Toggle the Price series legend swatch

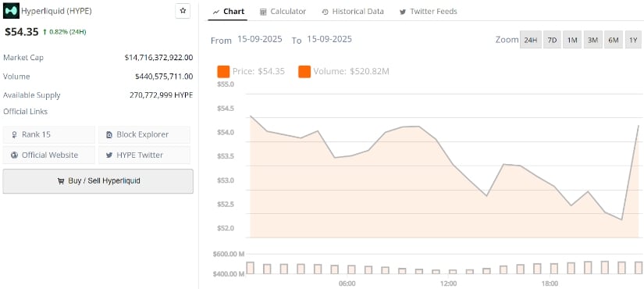pos(223,72)
